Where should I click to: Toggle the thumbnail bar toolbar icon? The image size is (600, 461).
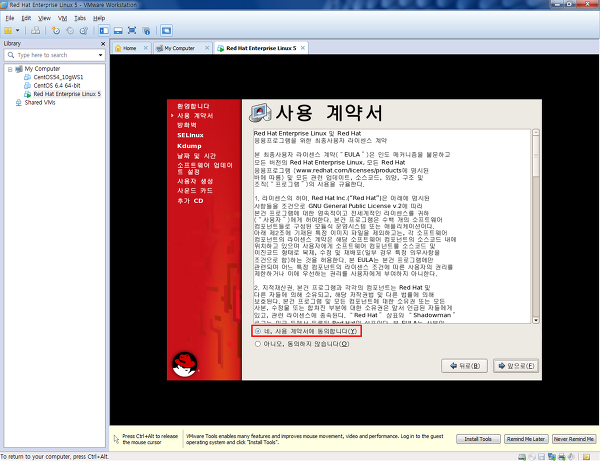[118, 31]
